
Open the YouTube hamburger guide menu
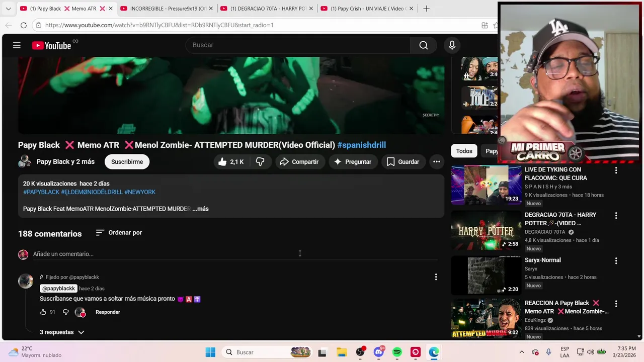pos(17,45)
